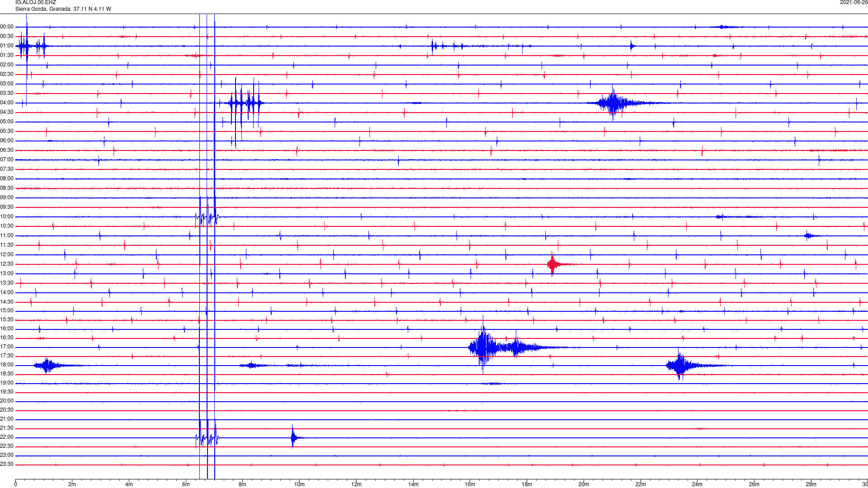Click the 10:00 time label
868x488 pixels.
pos(7,217)
